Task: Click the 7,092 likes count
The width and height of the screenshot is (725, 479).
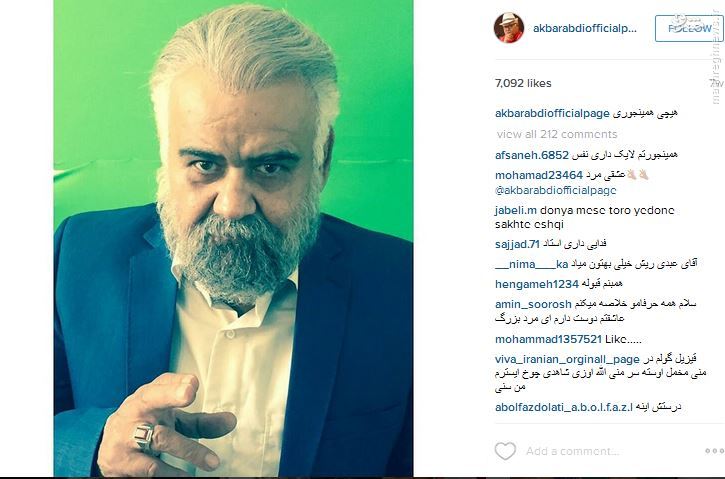Action: [523, 83]
